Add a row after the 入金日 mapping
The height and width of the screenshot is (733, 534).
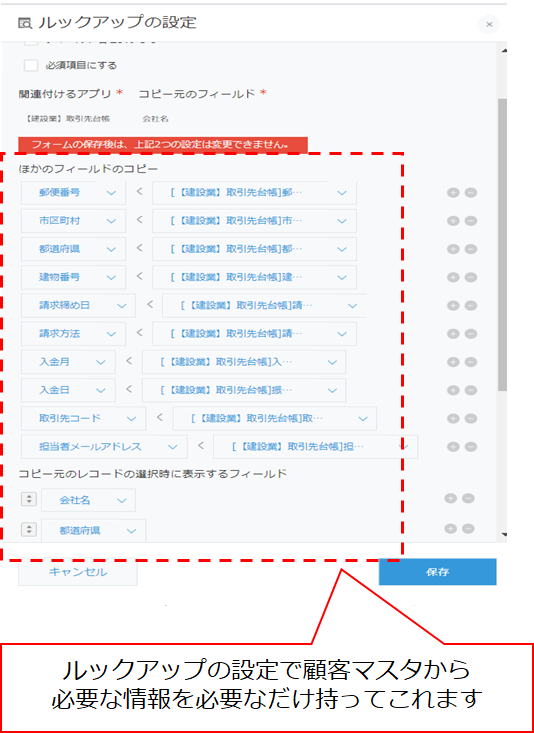click(x=453, y=390)
